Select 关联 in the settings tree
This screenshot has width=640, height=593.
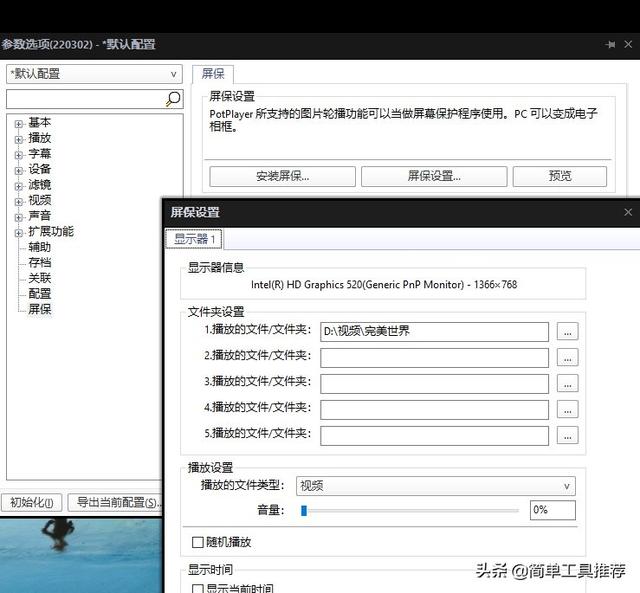coord(40,278)
